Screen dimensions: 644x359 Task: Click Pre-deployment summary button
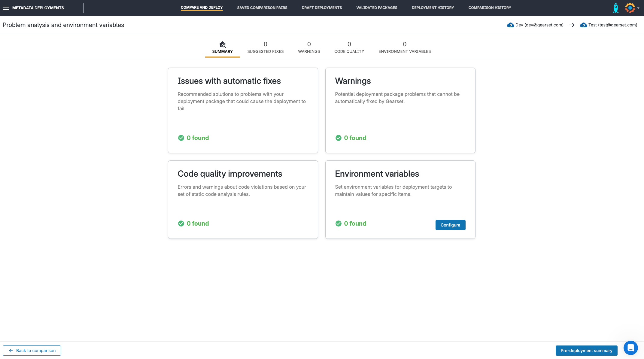point(586,351)
